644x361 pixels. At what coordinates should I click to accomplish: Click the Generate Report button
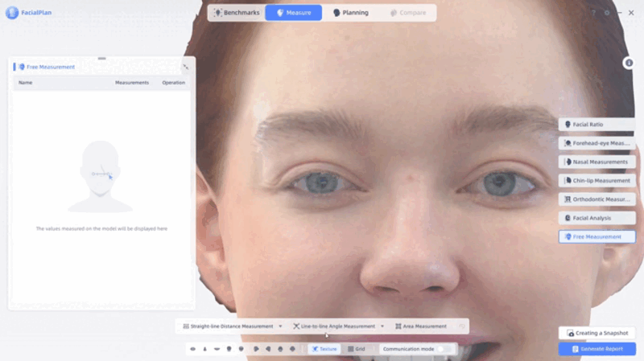tap(597, 349)
